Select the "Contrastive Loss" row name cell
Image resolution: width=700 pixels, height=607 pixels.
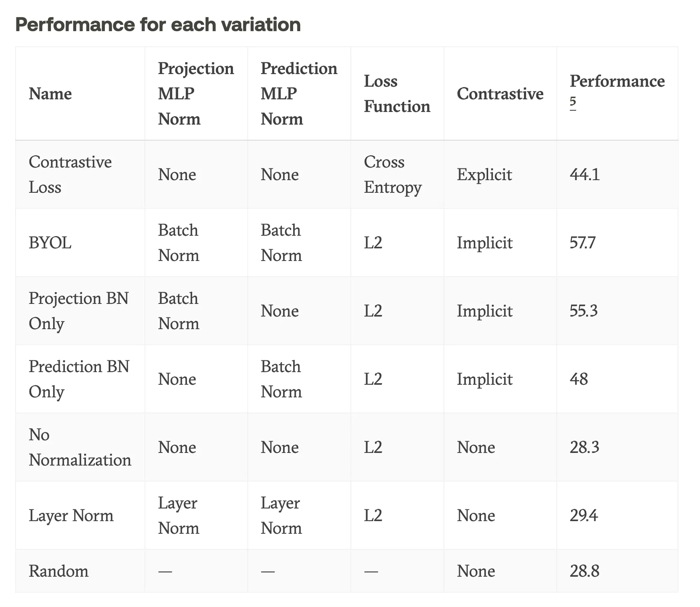[70, 174]
